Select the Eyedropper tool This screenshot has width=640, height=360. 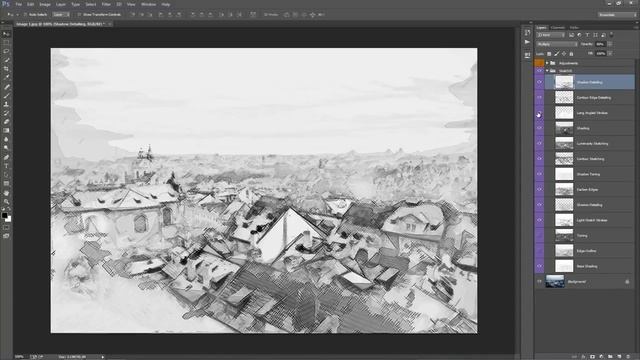pos(6,78)
